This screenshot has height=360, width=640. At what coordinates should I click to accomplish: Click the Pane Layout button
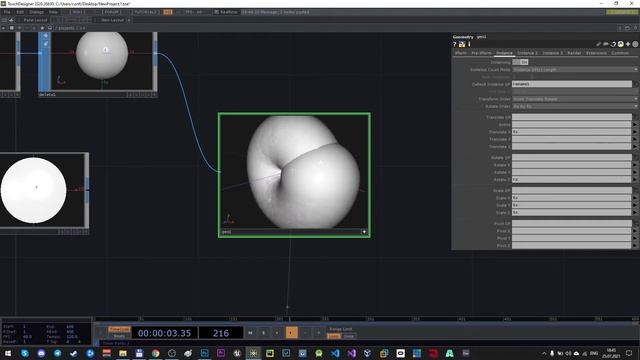(x=35, y=20)
